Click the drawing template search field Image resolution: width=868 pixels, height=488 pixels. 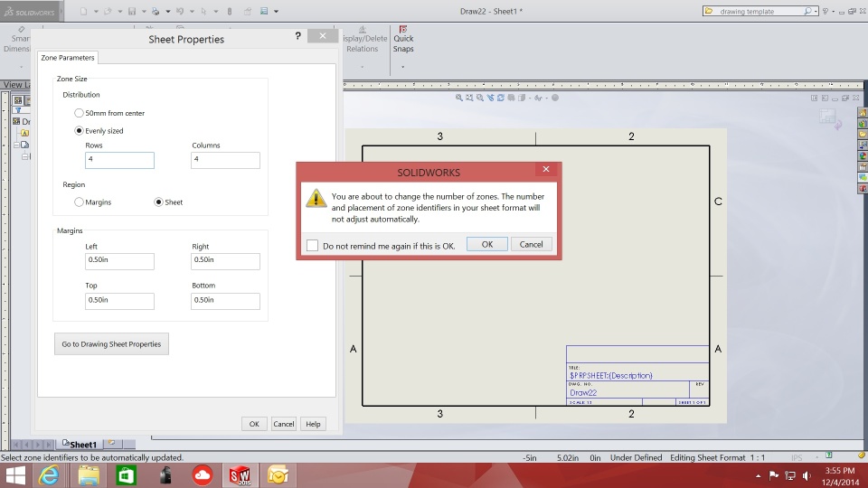pyautogui.click(x=759, y=11)
